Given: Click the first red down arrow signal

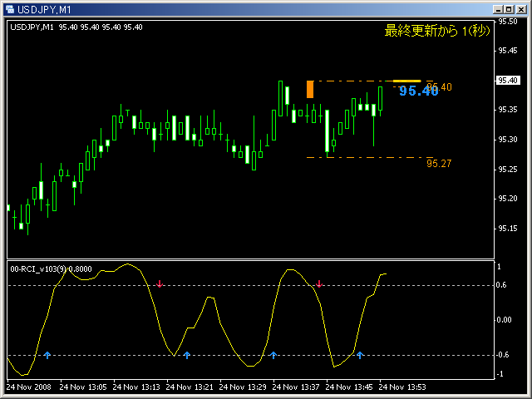Looking at the screenshot, I should click(160, 283).
